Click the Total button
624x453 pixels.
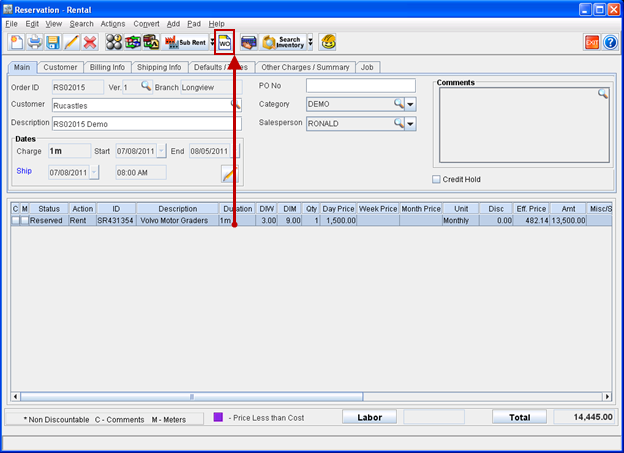pos(519,417)
